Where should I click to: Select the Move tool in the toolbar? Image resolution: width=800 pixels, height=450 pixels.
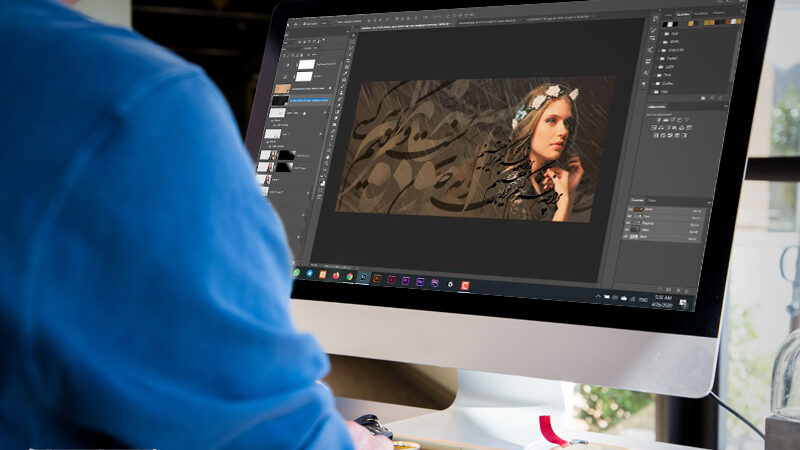click(x=354, y=35)
